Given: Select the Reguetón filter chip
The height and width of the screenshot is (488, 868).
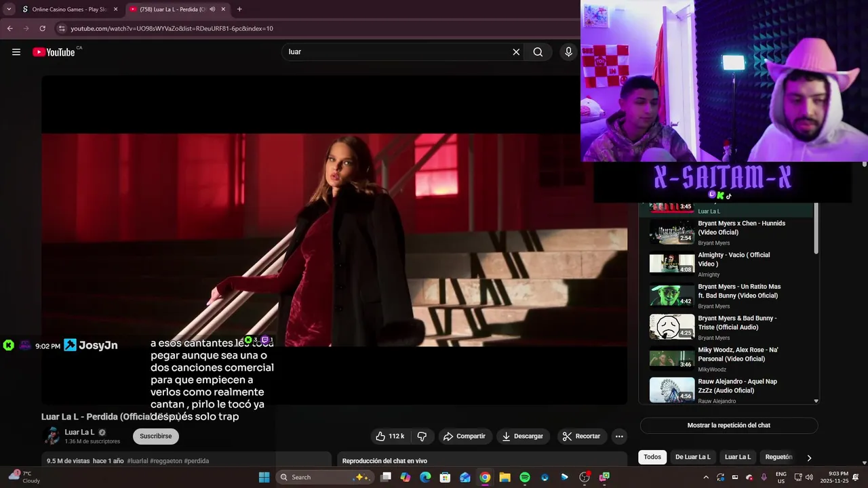Looking at the screenshot, I should [778, 457].
